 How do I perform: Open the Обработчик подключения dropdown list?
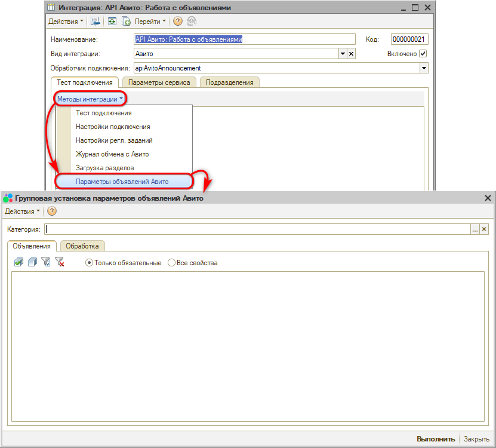pyautogui.click(x=424, y=68)
